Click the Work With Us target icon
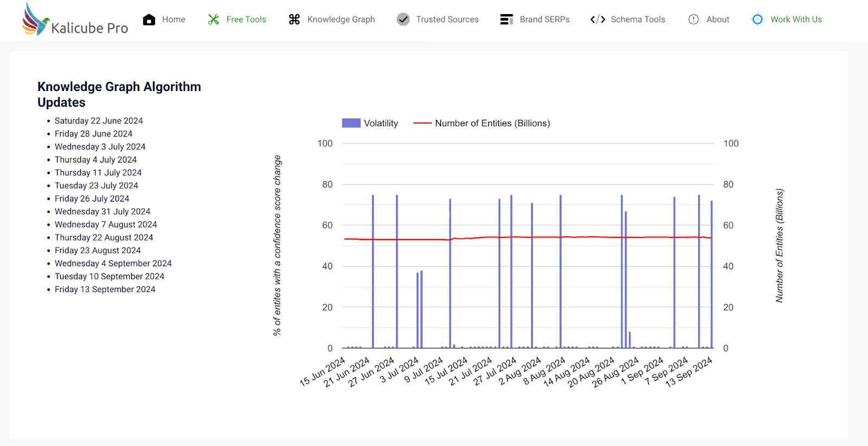 757,20
